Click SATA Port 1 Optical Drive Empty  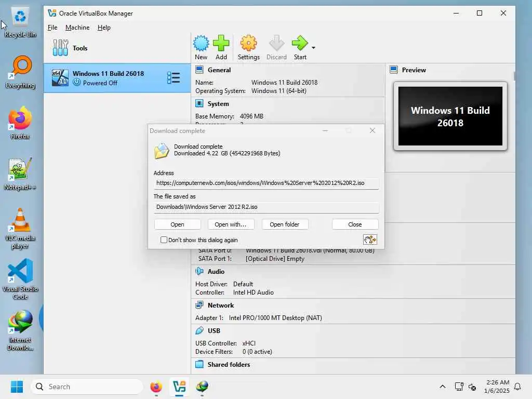click(x=251, y=259)
